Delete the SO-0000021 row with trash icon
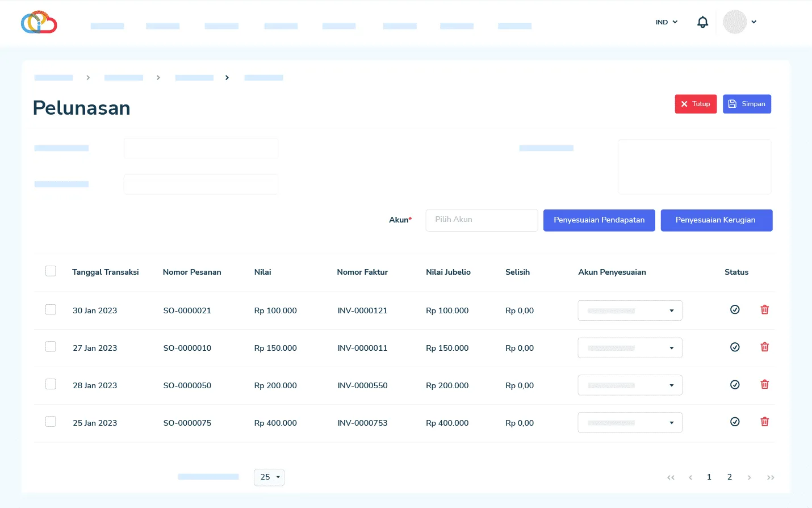 765,309
